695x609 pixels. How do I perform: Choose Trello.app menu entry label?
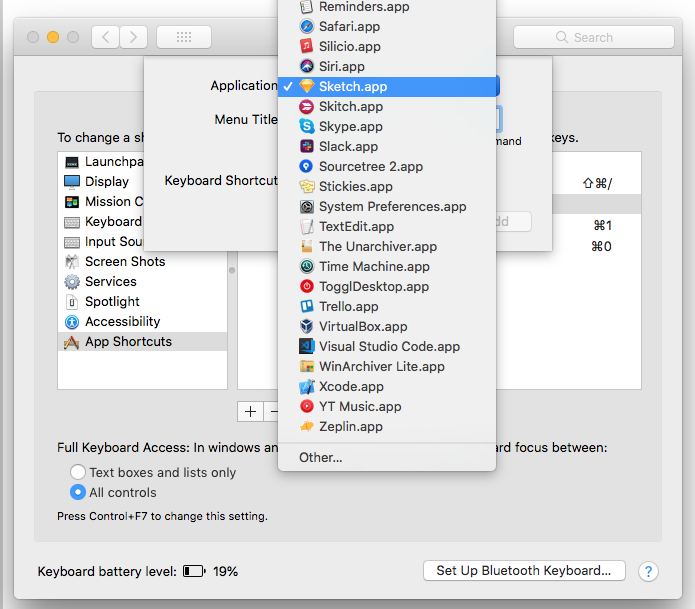[x=349, y=306]
